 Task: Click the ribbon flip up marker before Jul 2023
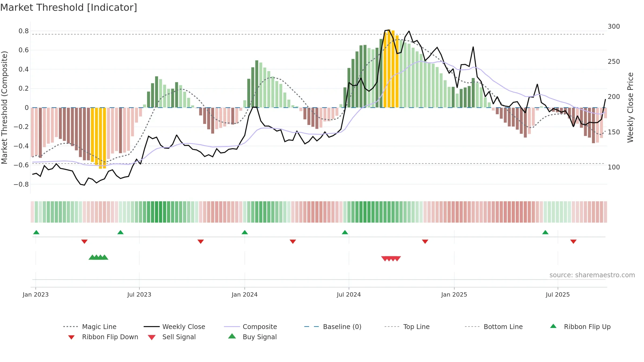click(120, 232)
